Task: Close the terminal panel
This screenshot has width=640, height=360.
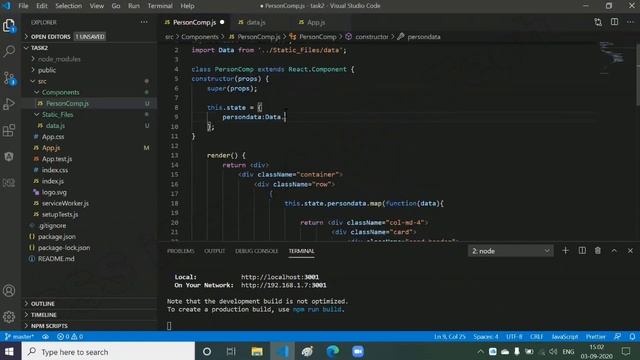Action: tap(630, 251)
